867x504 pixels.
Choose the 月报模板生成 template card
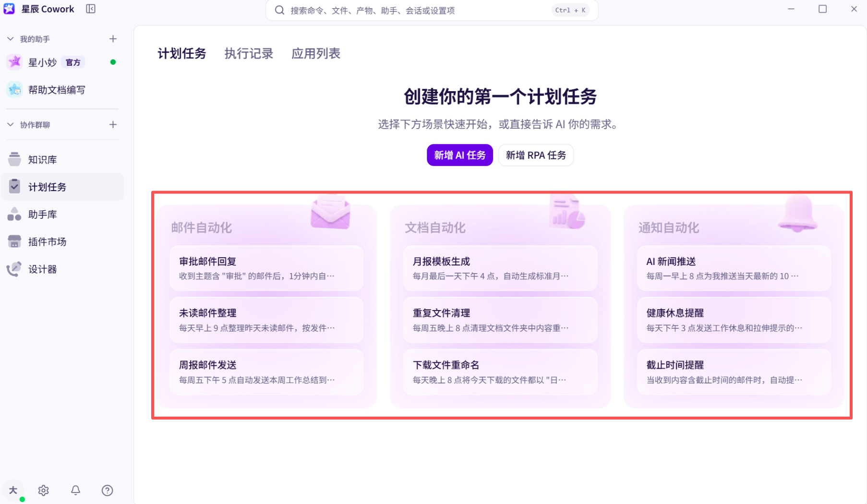point(500,268)
